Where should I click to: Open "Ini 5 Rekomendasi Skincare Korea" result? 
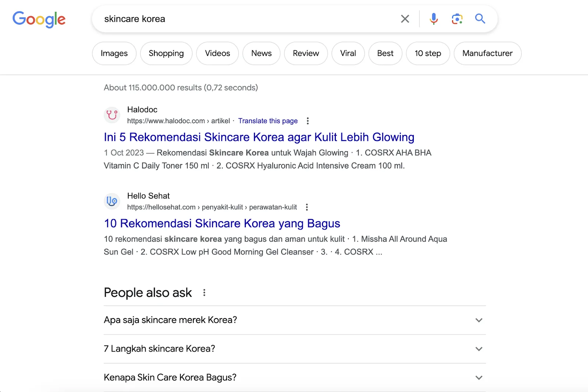pos(259,137)
